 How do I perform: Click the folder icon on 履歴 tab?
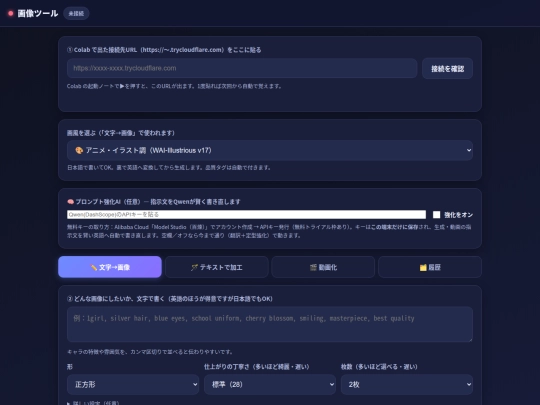pyautogui.click(x=423, y=267)
